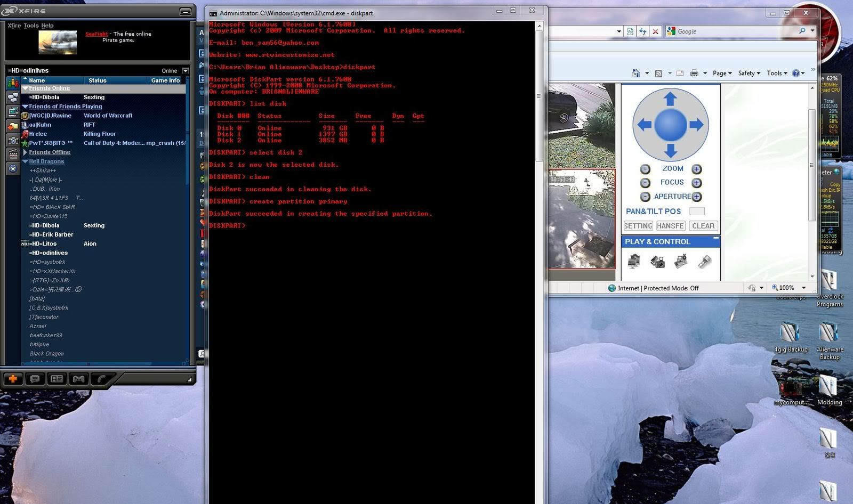Image resolution: width=853 pixels, height=504 pixels.
Task: Click the camera snapshot icon under Play & Control
Action: click(x=657, y=261)
